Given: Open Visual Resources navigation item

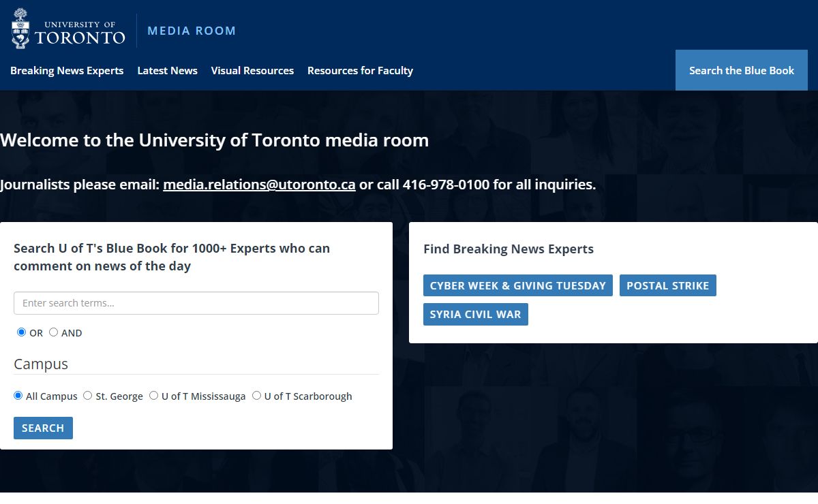Looking at the screenshot, I should tap(252, 70).
